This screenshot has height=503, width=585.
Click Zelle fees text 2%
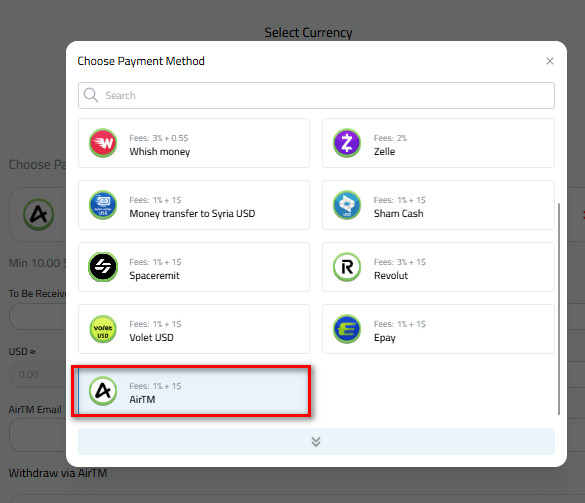pyautogui.click(x=390, y=138)
